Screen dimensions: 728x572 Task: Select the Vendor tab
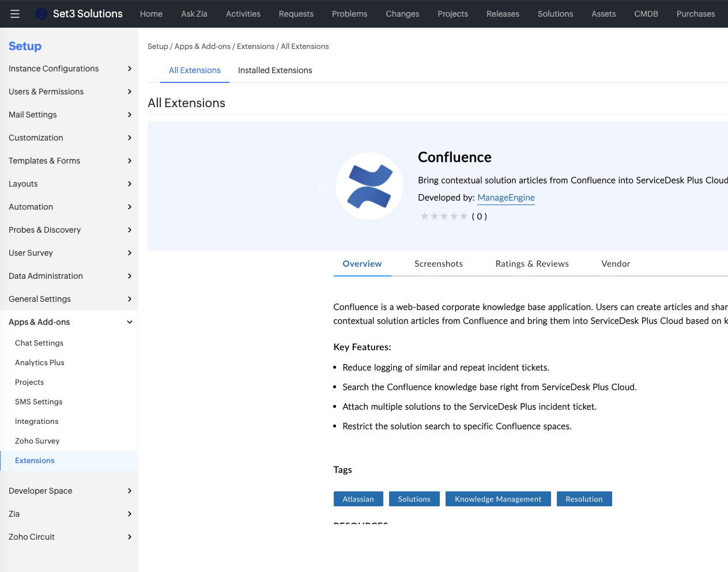616,264
